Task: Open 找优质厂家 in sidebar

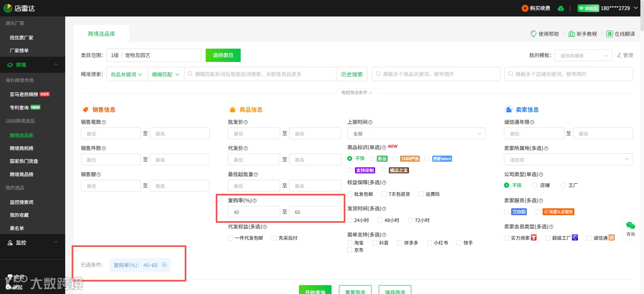Action: pos(22,38)
